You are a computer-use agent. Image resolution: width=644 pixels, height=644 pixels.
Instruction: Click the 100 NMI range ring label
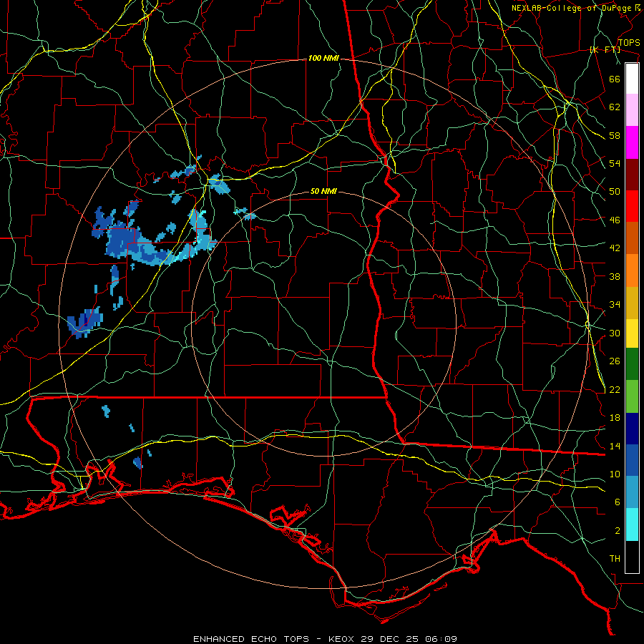click(x=323, y=58)
